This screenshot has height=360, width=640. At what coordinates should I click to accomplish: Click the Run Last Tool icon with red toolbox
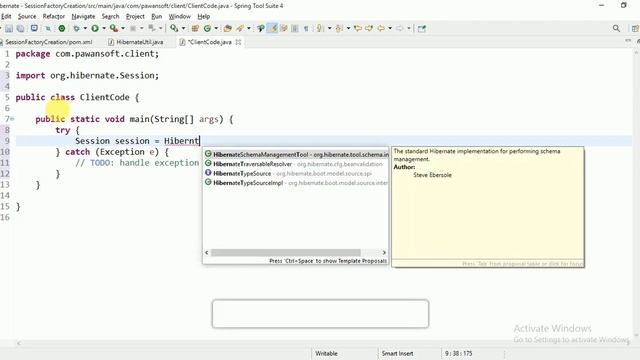point(113,28)
